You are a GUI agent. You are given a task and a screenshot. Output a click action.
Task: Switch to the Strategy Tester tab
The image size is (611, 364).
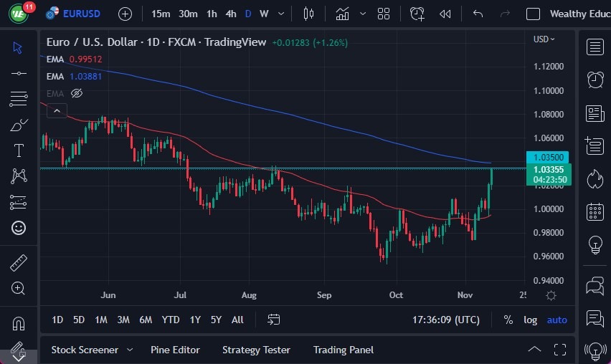(x=256, y=350)
